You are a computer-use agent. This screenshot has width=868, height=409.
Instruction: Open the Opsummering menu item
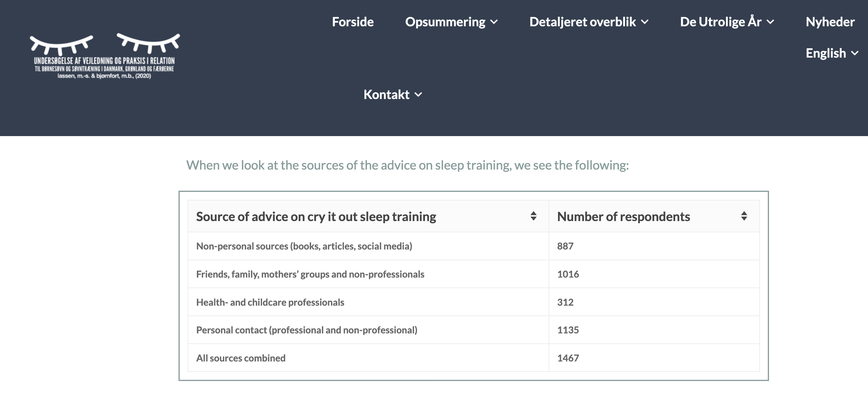445,22
